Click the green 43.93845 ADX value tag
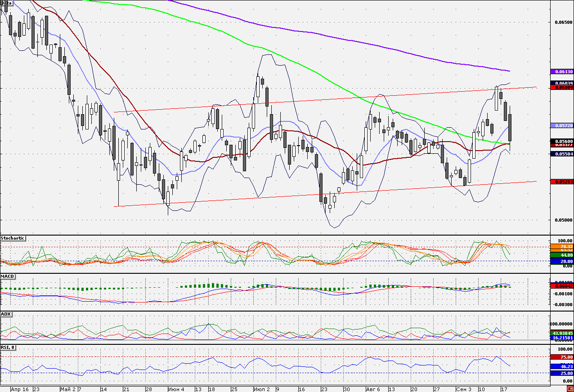This screenshot has width=574, height=392. [x=561, y=333]
